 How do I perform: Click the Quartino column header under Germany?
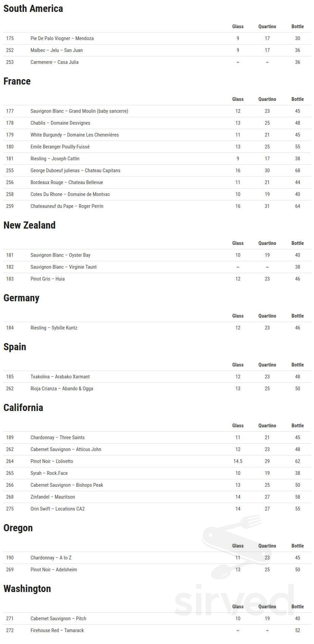tap(267, 316)
